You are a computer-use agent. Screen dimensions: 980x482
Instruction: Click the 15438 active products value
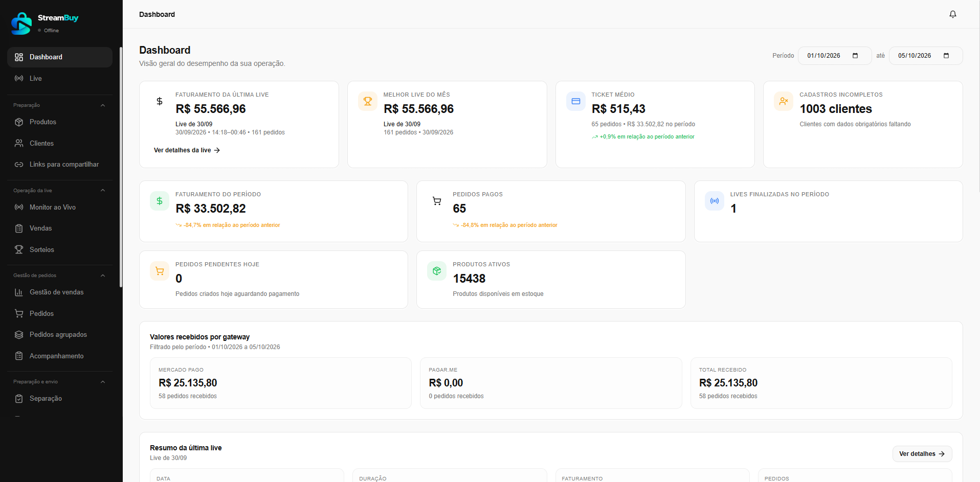tap(469, 279)
